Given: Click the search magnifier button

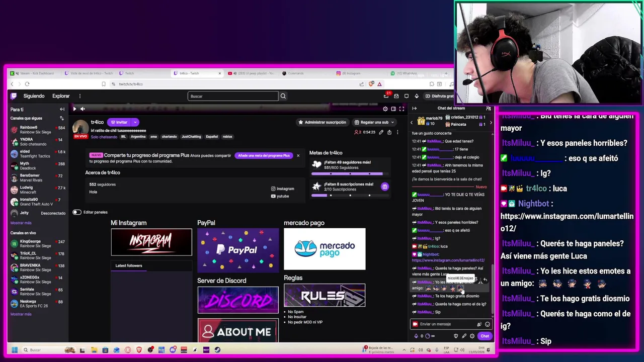Looking at the screenshot, I should click(x=283, y=96).
